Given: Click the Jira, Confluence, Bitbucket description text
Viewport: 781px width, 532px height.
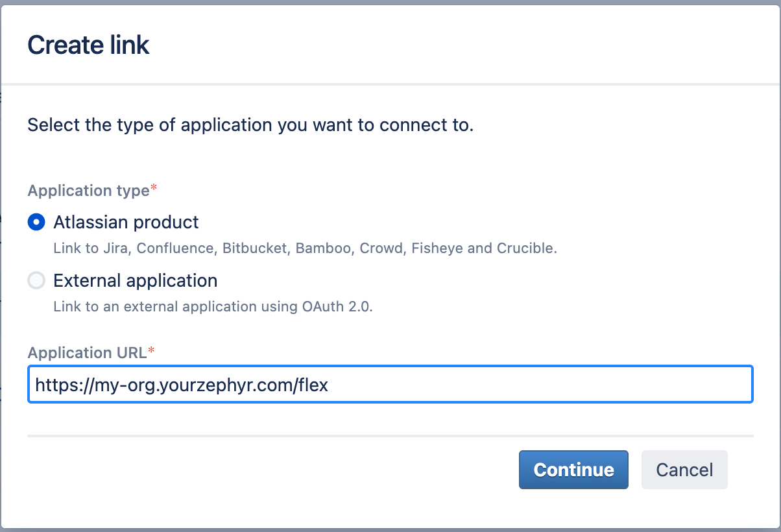Looking at the screenshot, I should (x=305, y=248).
